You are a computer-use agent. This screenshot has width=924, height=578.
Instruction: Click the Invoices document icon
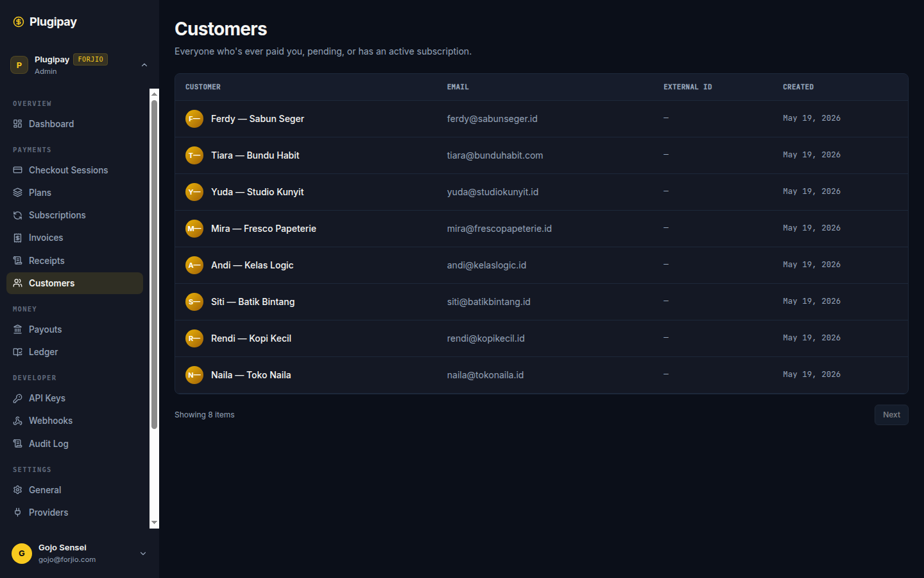coord(18,238)
